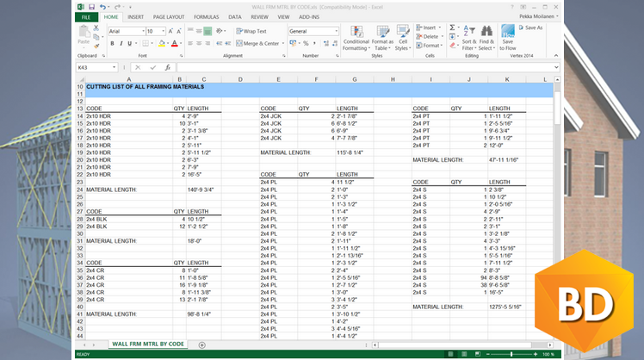Click the Borders icon
Screen dimensions: 644x360
click(146, 43)
